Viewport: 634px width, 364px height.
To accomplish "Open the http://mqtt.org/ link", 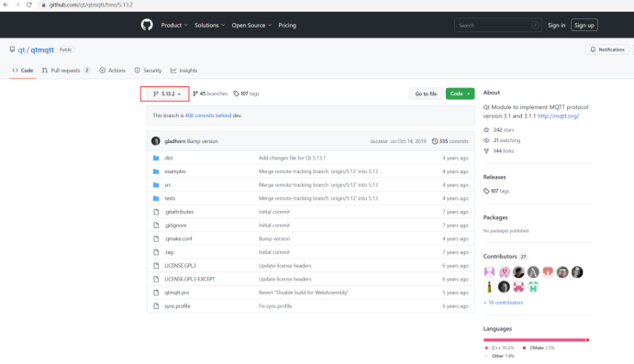I will [x=558, y=116].
